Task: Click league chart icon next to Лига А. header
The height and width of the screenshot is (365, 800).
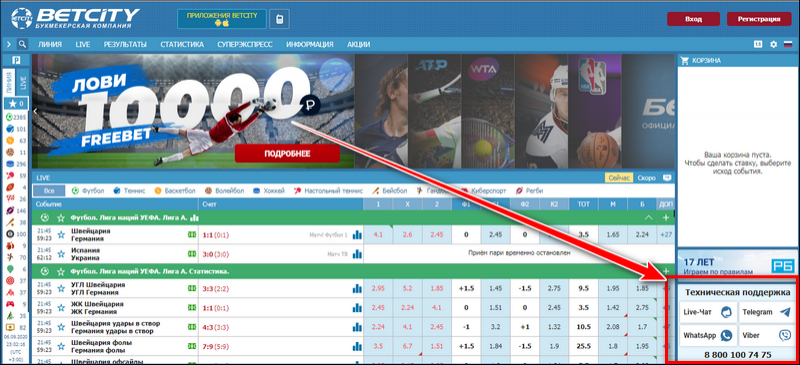Action: pos(194,218)
